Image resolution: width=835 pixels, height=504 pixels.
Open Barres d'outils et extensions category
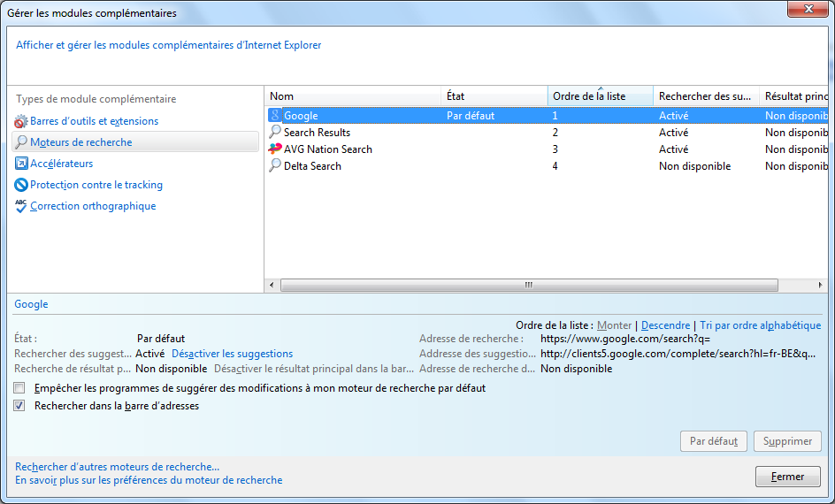(95, 121)
